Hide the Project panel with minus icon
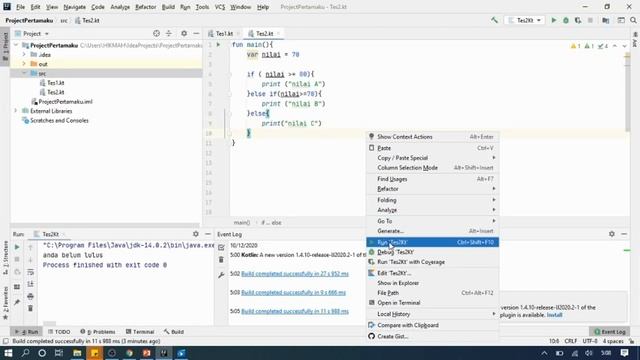 click(x=196, y=33)
